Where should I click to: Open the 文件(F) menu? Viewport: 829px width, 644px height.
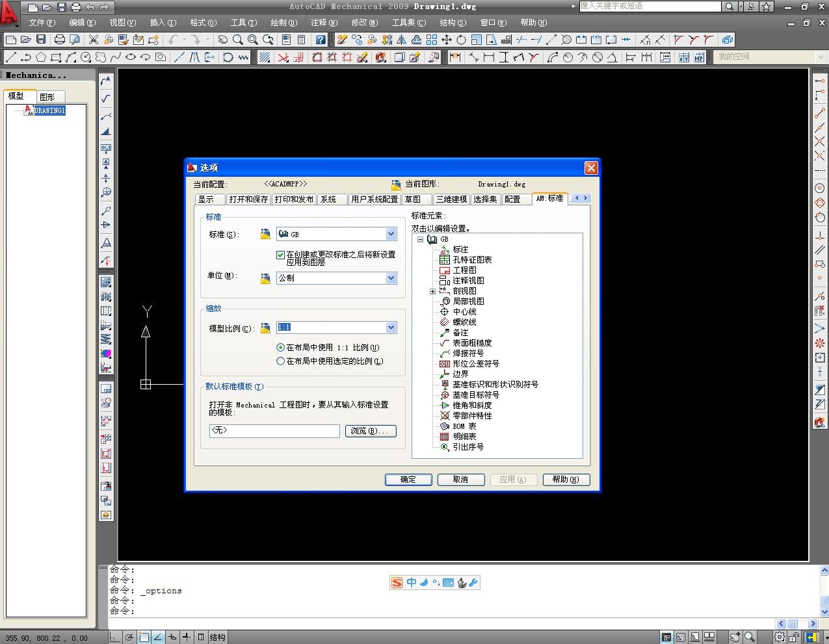(x=42, y=22)
